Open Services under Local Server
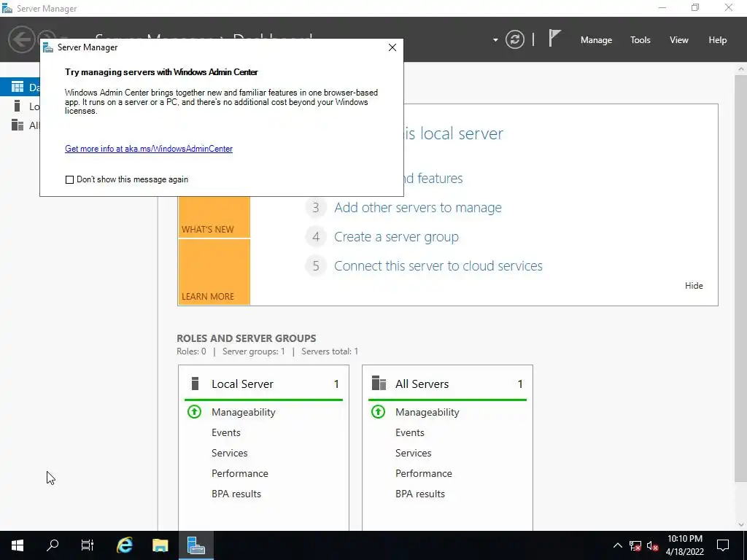747x560 pixels. [230, 453]
